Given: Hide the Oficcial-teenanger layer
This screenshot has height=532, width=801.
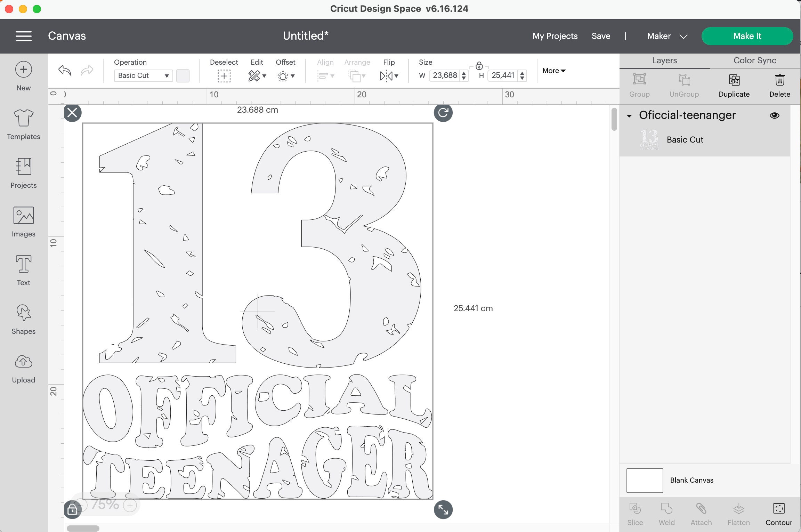Looking at the screenshot, I should coord(775,115).
